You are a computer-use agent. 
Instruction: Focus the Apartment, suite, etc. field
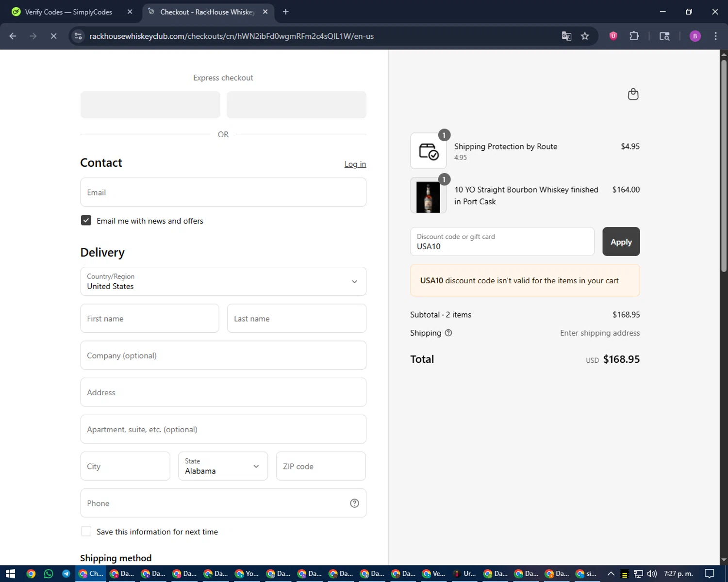click(x=223, y=429)
